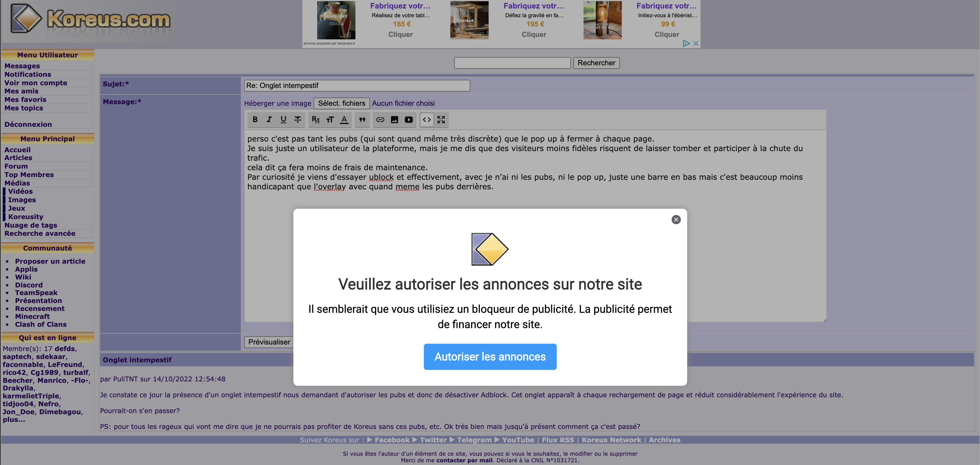This screenshot has height=465, width=980.
Task: Click the Autoriser les annonces button
Action: [x=490, y=357]
